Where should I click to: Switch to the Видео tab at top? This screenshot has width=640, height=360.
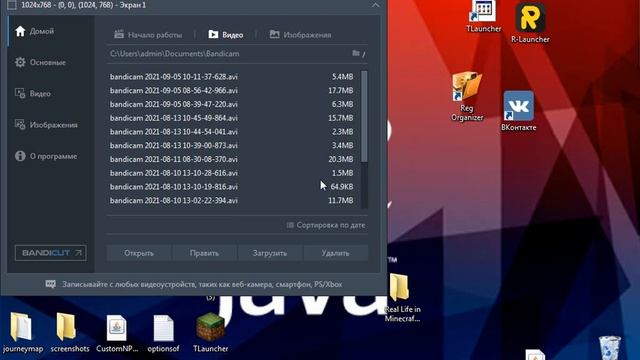pos(226,35)
